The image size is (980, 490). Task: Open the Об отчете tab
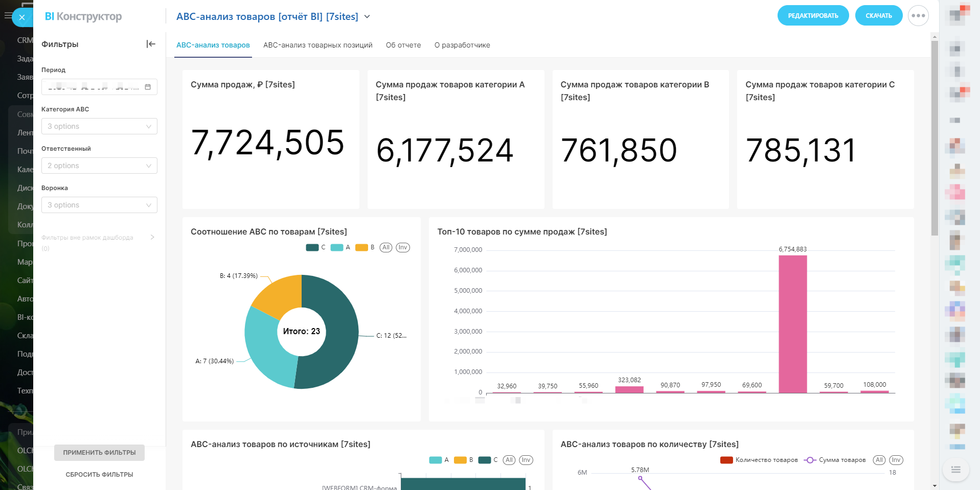click(403, 45)
